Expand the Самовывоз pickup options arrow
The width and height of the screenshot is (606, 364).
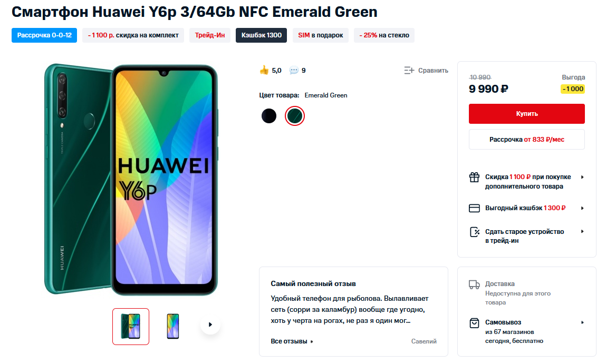[x=582, y=322]
